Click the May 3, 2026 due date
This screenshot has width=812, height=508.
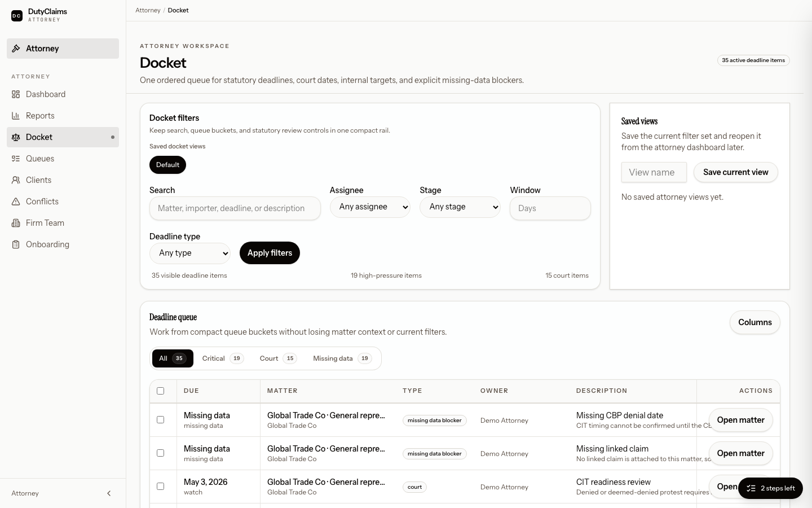[205, 482]
